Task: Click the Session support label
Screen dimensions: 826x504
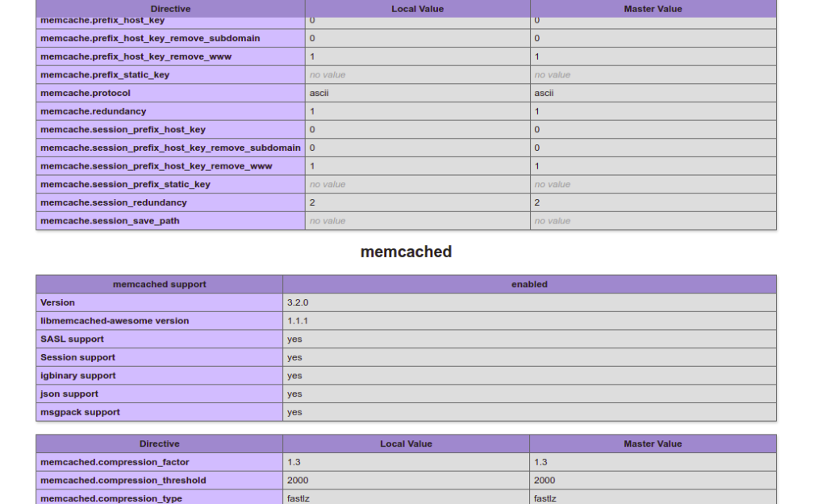Action: tap(77, 357)
